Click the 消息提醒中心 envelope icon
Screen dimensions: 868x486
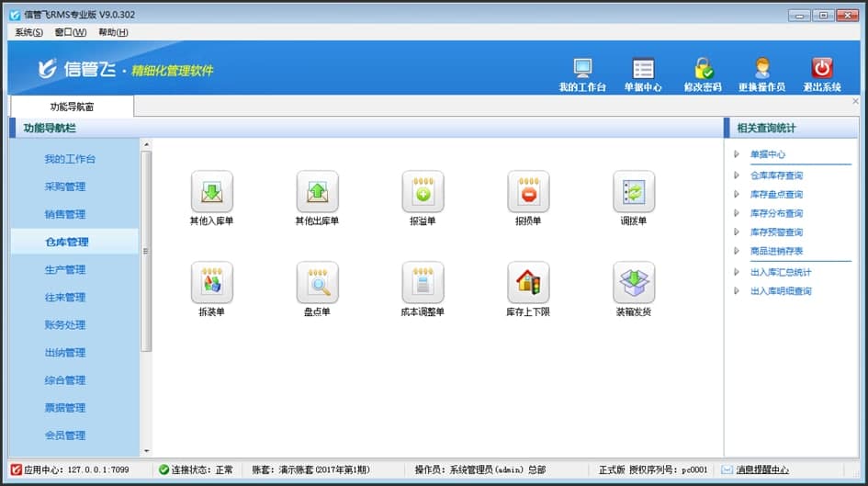pos(727,470)
